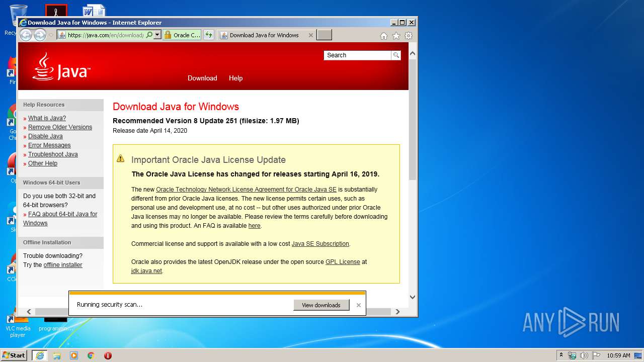Click the page scrollbar up arrow
The width and height of the screenshot is (644, 362).
(x=413, y=53)
